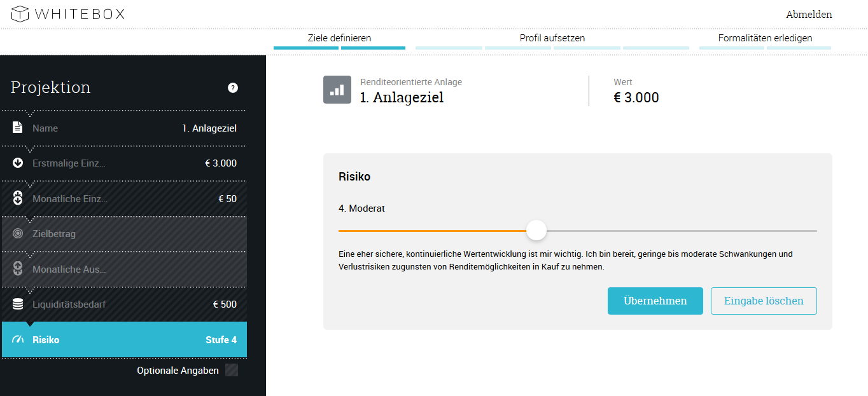Screen dimensions: 868x396
Task: Click the Eingabe löschen button
Action: pos(764,301)
